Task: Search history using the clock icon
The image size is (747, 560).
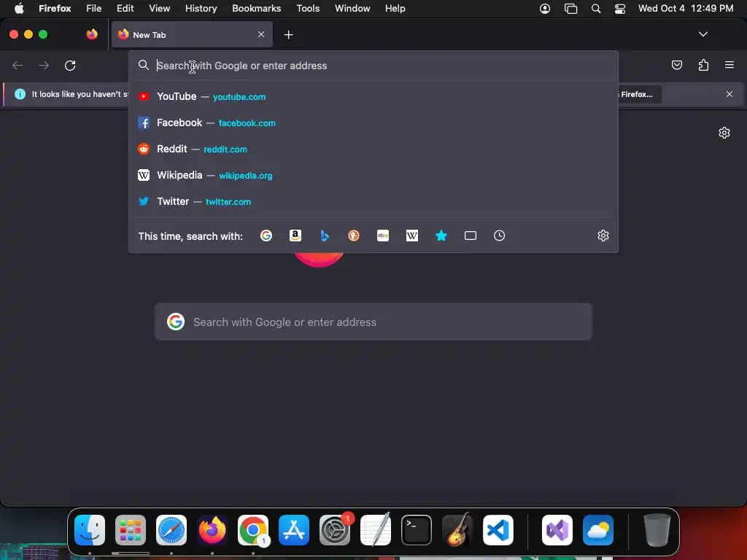Action: pyautogui.click(x=499, y=236)
